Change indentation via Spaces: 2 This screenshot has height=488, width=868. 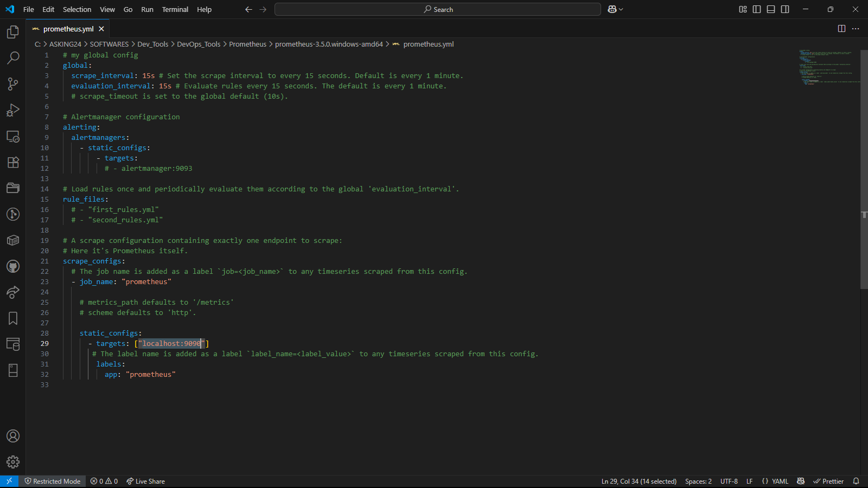click(698, 481)
